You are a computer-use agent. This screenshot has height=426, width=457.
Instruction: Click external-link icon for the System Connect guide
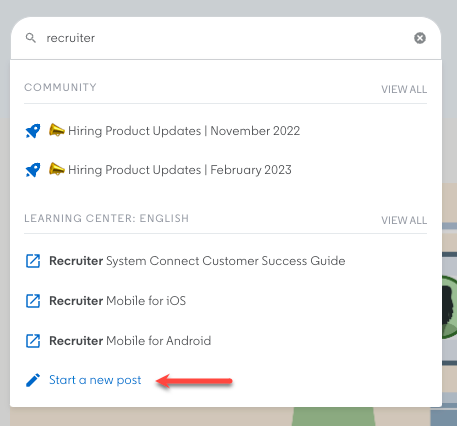pyautogui.click(x=33, y=261)
